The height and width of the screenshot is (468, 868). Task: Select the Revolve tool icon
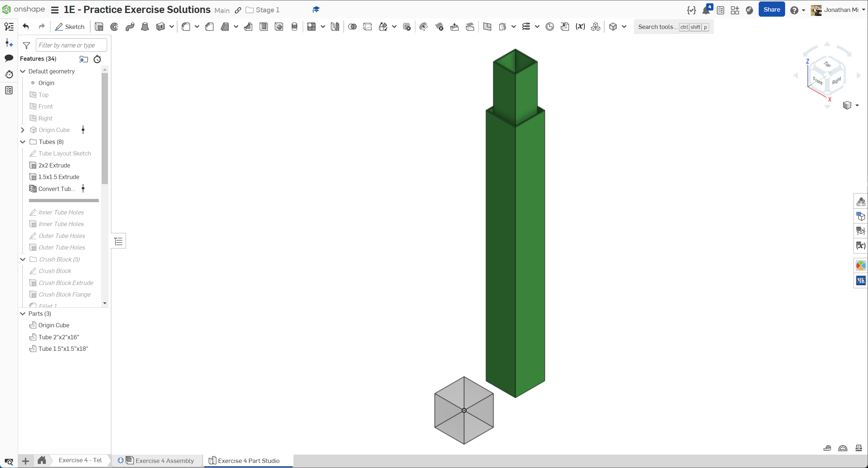(x=114, y=27)
